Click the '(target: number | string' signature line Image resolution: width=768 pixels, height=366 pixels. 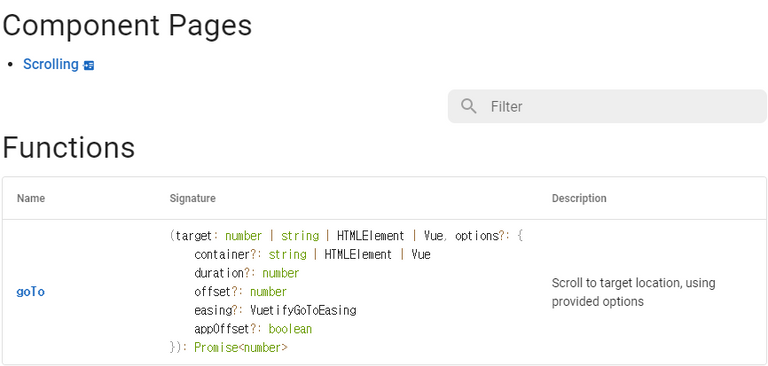click(x=346, y=236)
